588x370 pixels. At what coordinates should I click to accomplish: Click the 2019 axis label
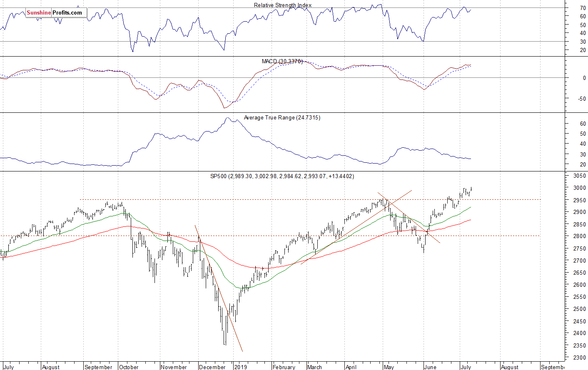pyautogui.click(x=241, y=367)
